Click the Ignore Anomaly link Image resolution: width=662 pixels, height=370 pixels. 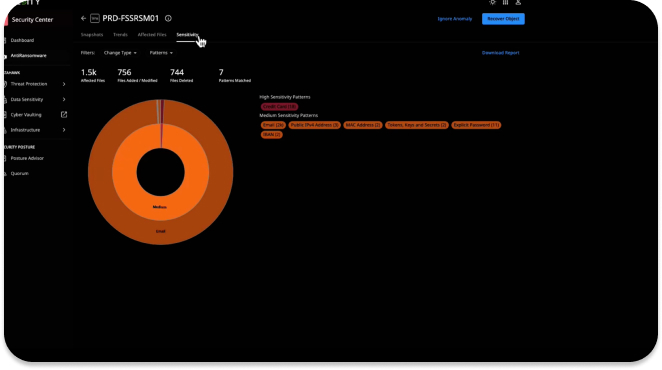[x=455, y=19]
